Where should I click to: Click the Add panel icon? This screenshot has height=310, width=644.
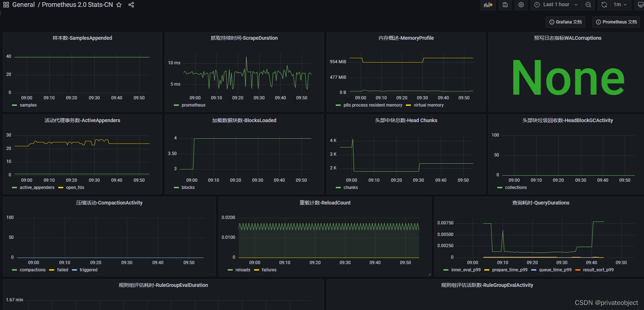(488, 5)
